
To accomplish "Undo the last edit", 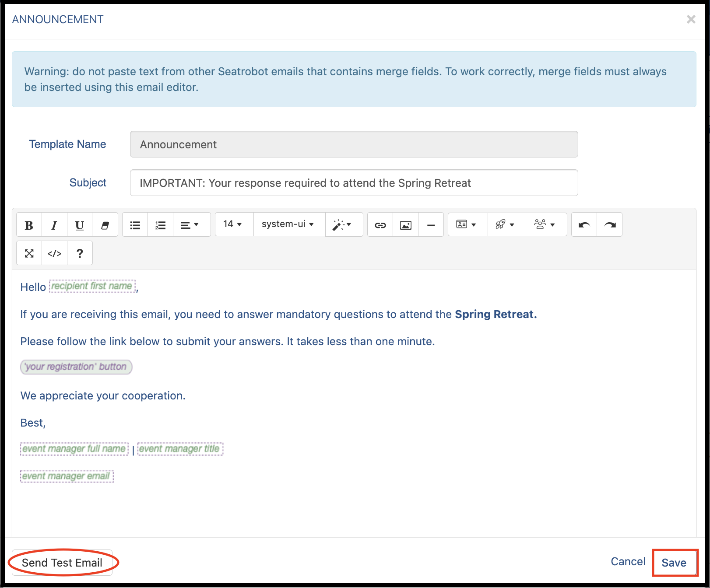I will (584, 225).
